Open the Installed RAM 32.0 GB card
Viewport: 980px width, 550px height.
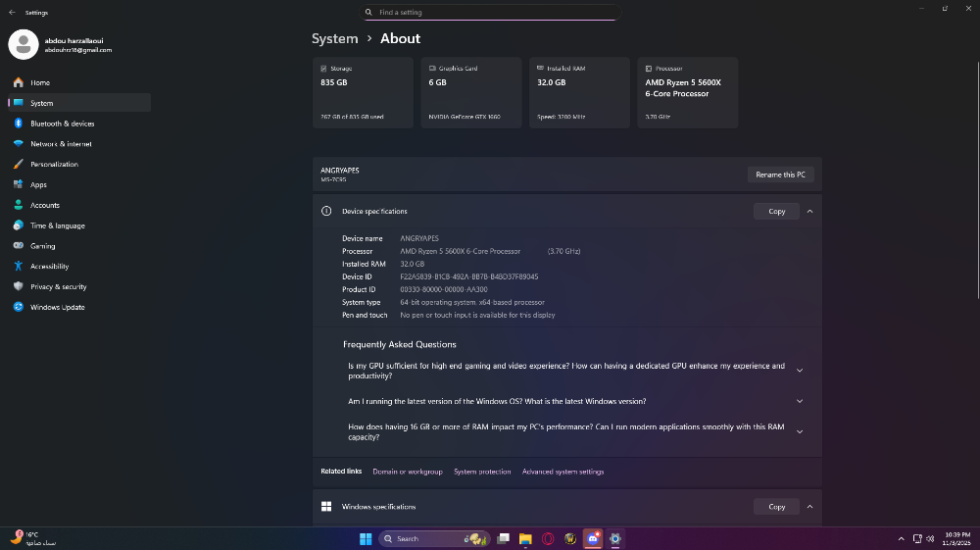[579, 92]
